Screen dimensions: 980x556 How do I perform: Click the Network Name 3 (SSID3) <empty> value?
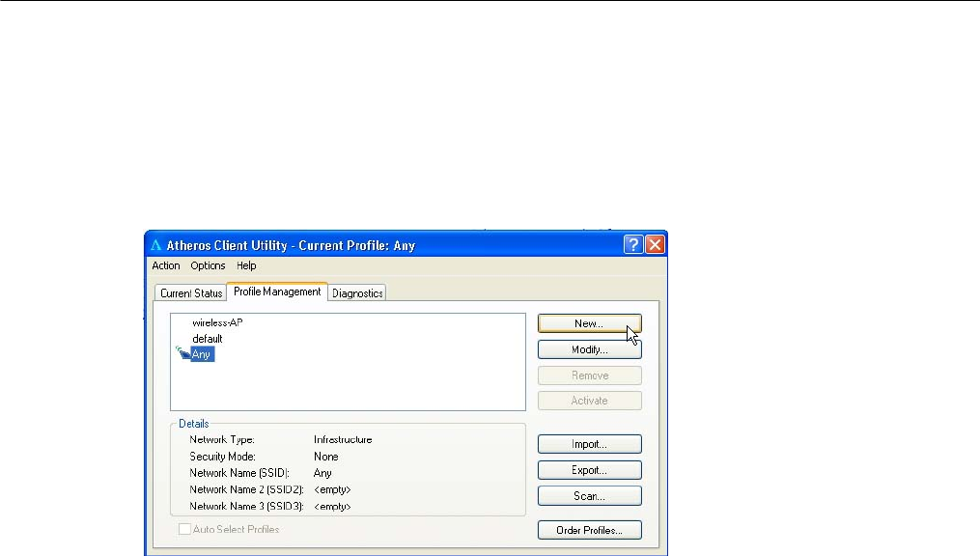[x=332, y=507]
